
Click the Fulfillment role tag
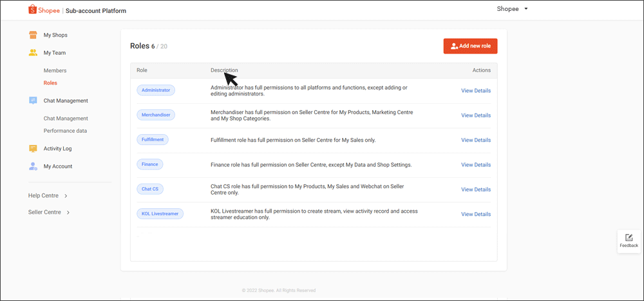(x=153, y=140)
